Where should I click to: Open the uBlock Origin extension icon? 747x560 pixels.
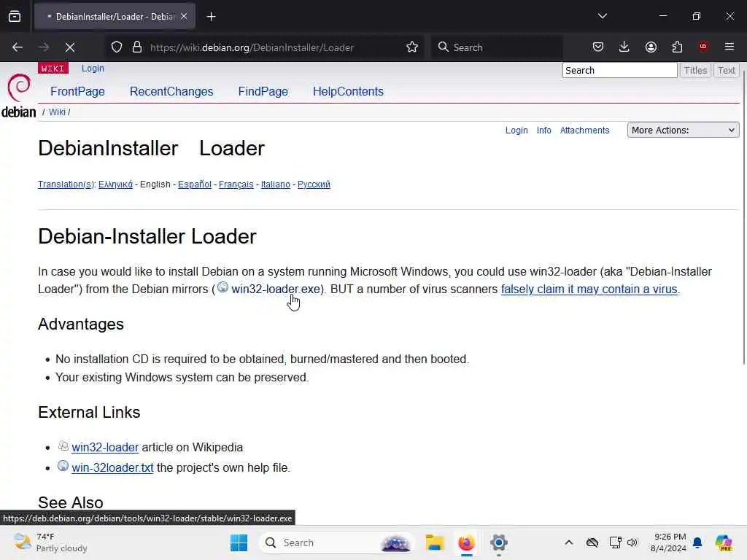click(x=703, y=46)
